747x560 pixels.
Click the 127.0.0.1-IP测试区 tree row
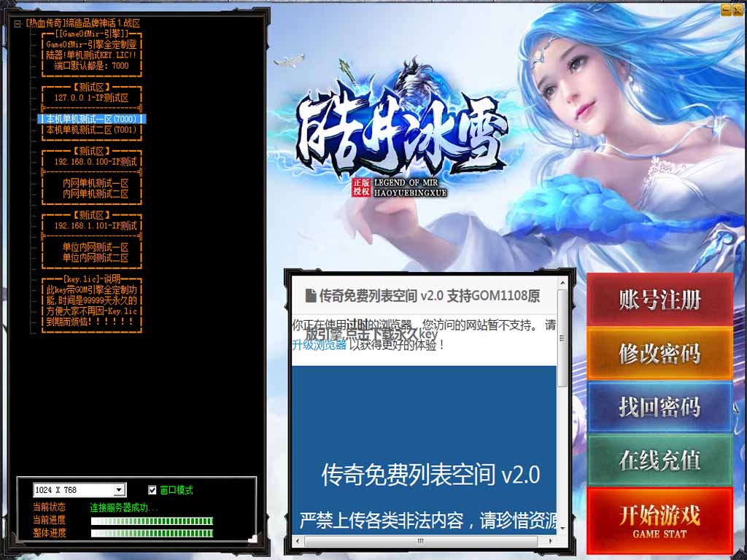(x=91, y=98)
